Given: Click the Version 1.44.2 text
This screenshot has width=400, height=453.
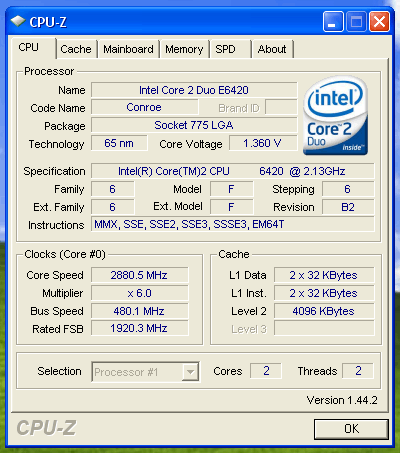Looking at the screenshot, I should [342, 400].
